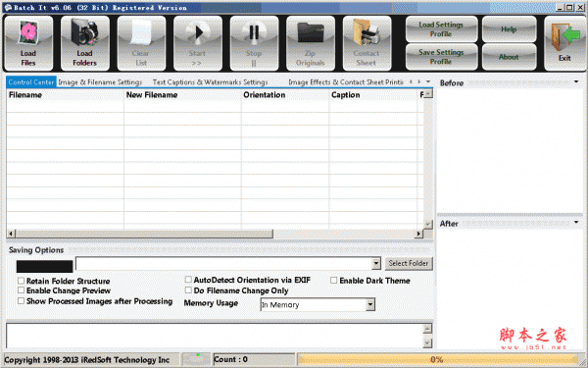
Task: Expand the output folder path dropdown
Action: (376, 264)
